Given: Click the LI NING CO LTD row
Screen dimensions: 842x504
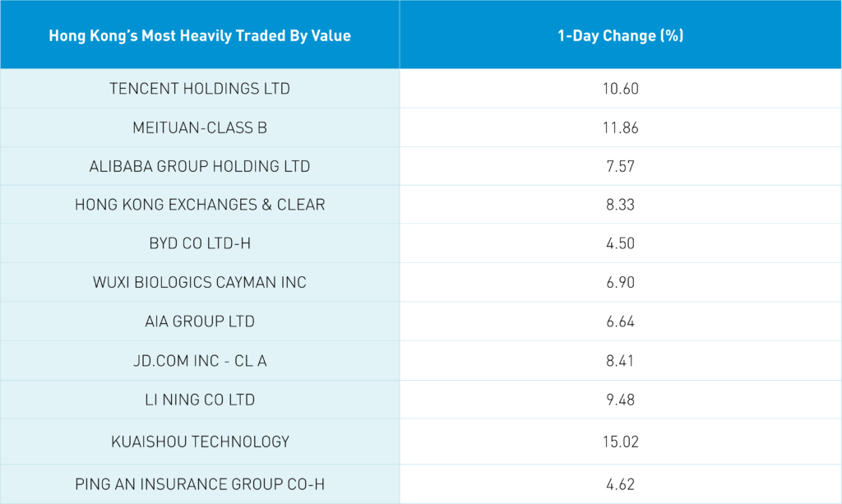Looking at the screenshot, I should tap(200, 400).
